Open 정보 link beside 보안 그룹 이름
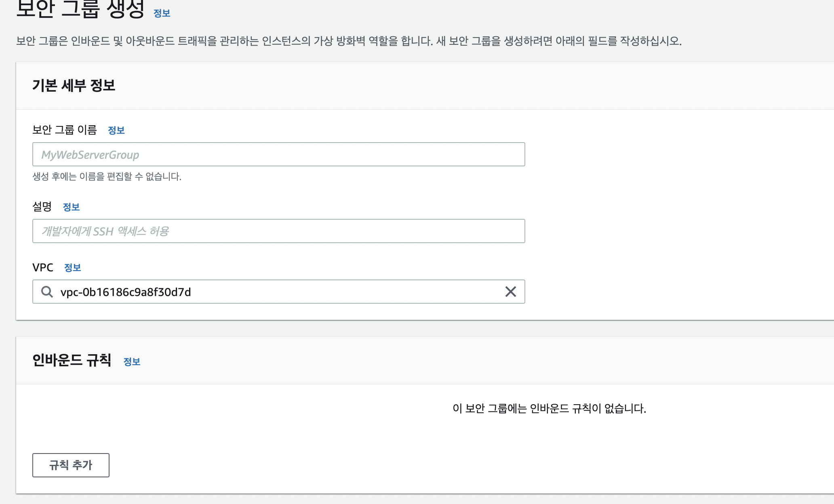This screenshot has width=834, height=504. pos(116,130)
